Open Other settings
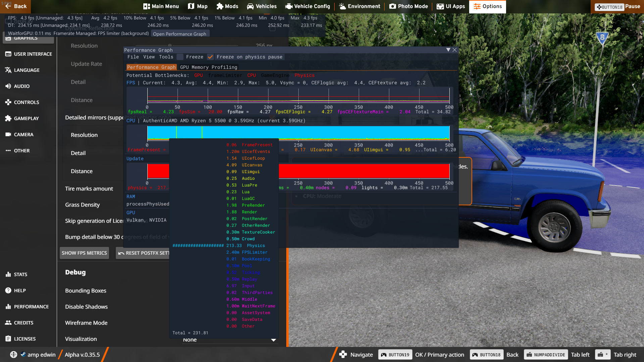644x362 pixels. (x=29, y=151)
